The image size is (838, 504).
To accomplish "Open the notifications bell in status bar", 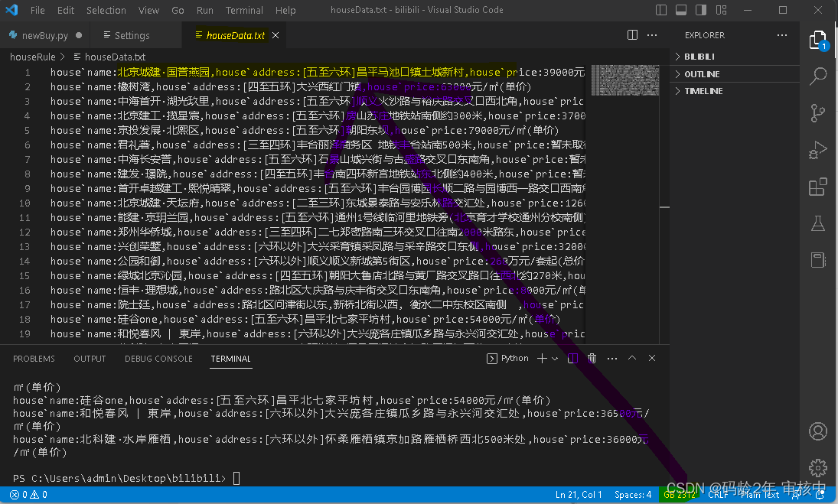I will pos(820,495).
